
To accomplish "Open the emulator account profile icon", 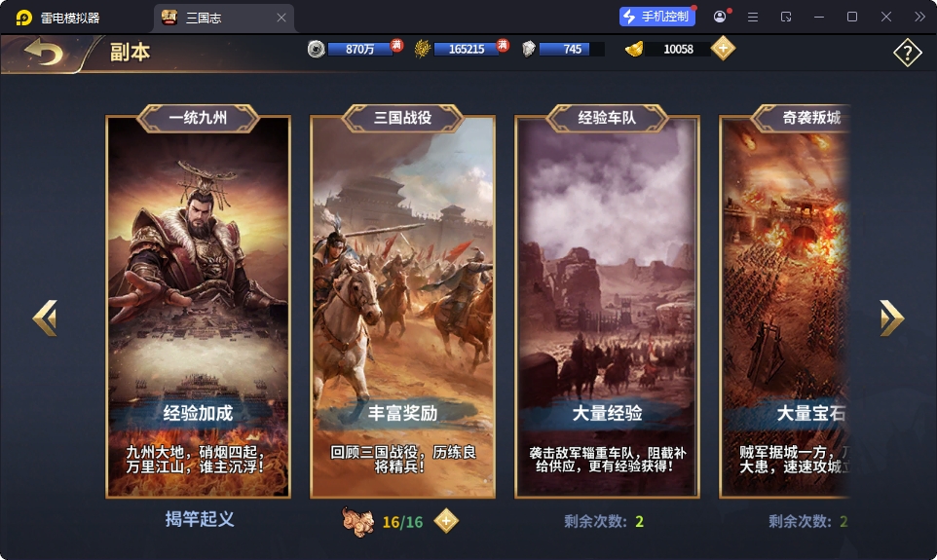I will pos(720,17).
